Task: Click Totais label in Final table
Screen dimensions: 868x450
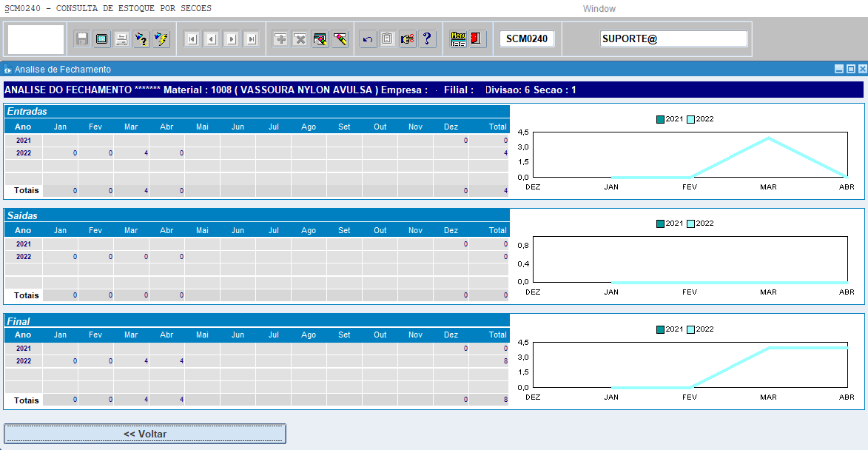Action: pyautogui.click(x=26, y=400)
